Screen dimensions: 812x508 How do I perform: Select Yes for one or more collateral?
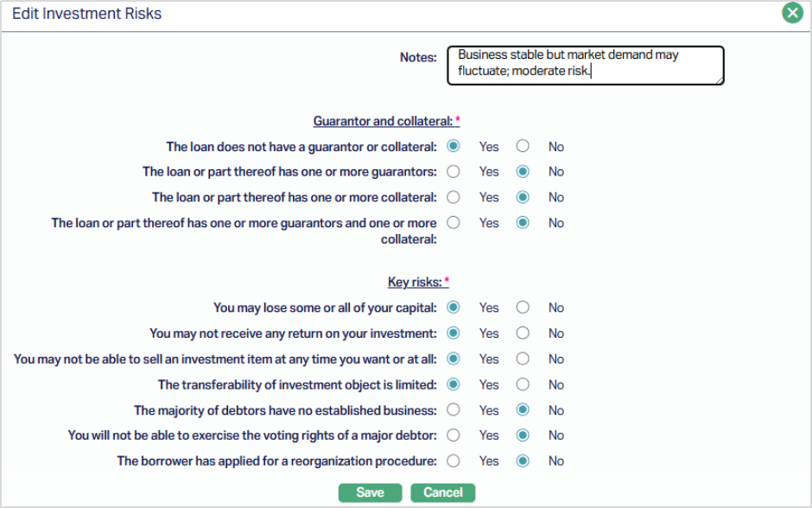454,197
